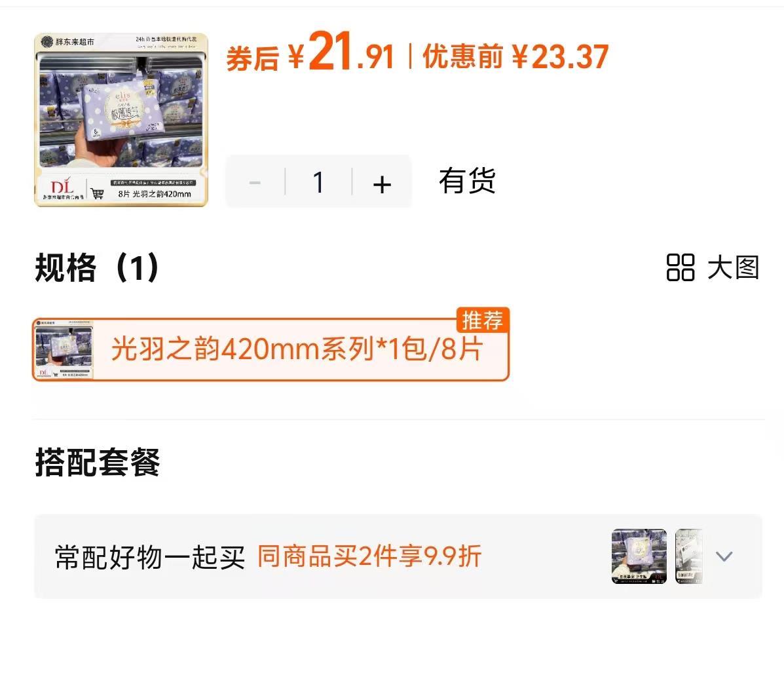
Task: Open the main product image preview
Action: click(121, 120)
